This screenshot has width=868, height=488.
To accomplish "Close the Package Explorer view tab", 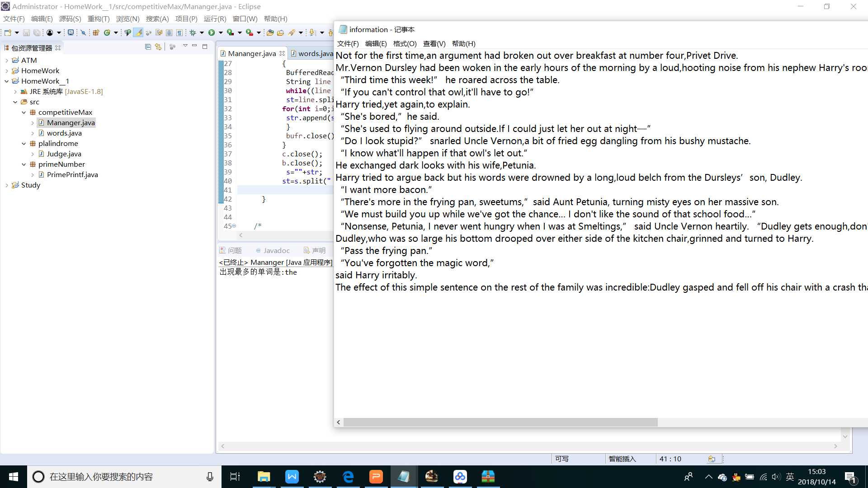I will point(58,47).
